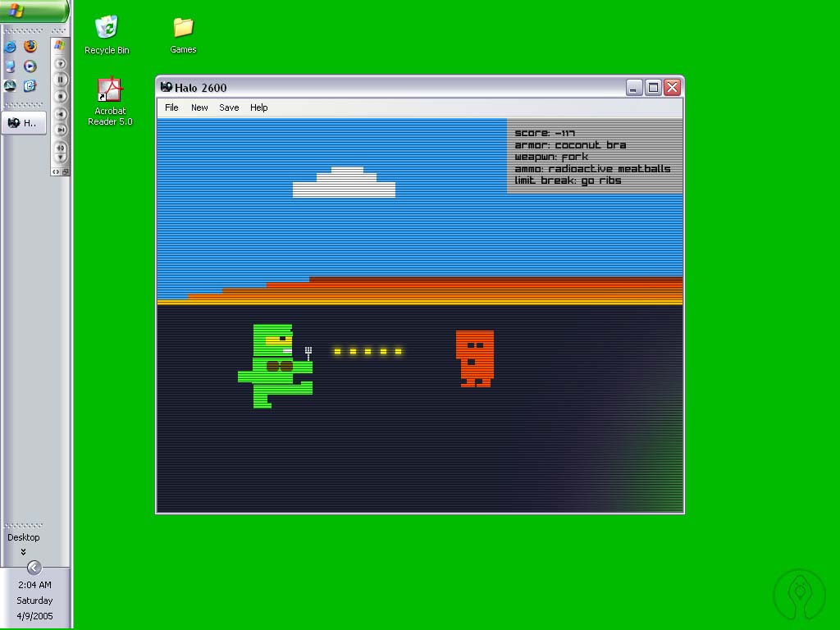Launch Netscape from Quick Launch
The width and height of the screenshot is (840, 630).
coord(10,85)
